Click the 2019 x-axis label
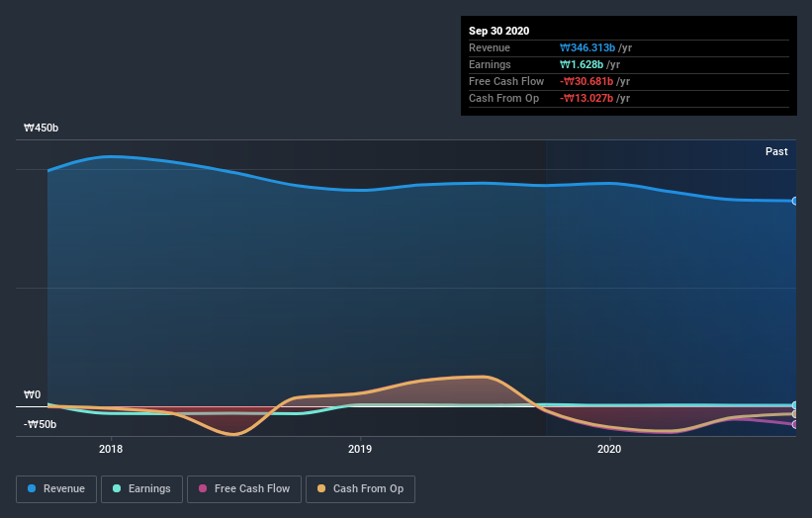812x518 pixels. pos(360,449)
